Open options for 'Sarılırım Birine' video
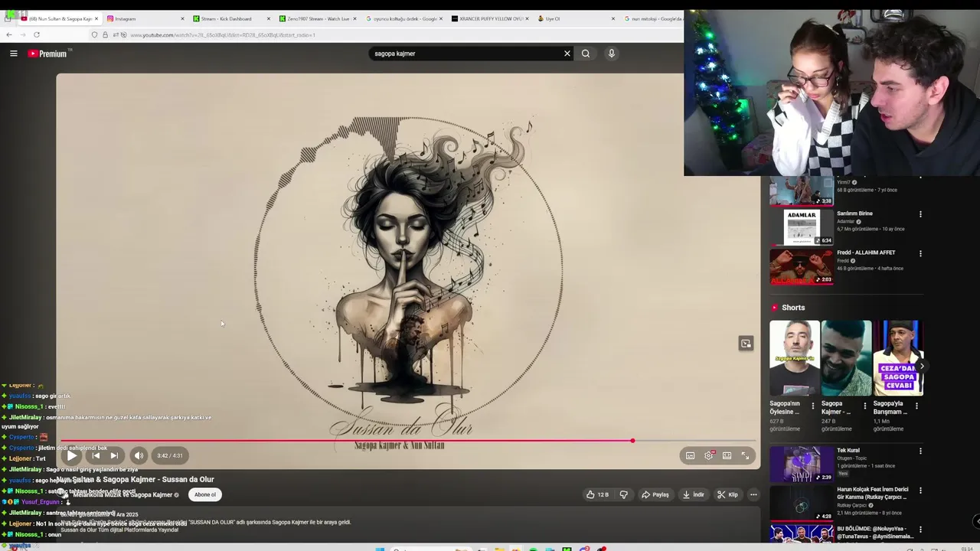The image size is (980, 551). (x=920, y=214)
